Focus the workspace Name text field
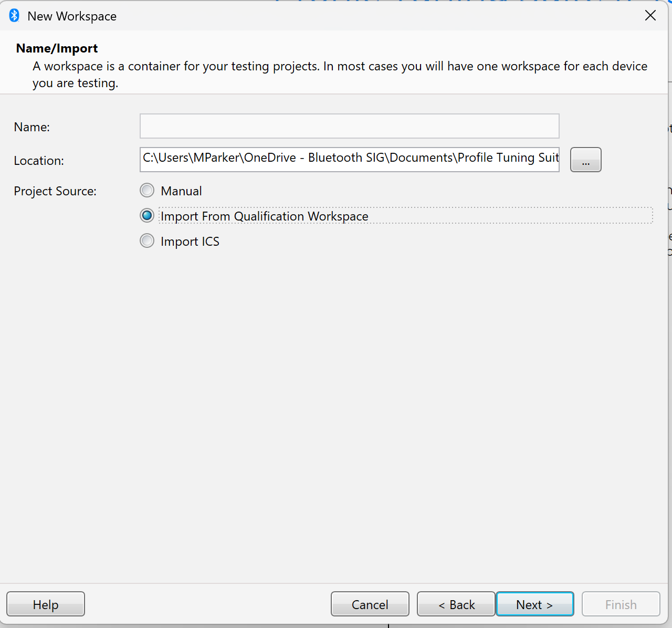Image resolution: width=672 pixels, height=628 pixels. (x=350, y=126)
